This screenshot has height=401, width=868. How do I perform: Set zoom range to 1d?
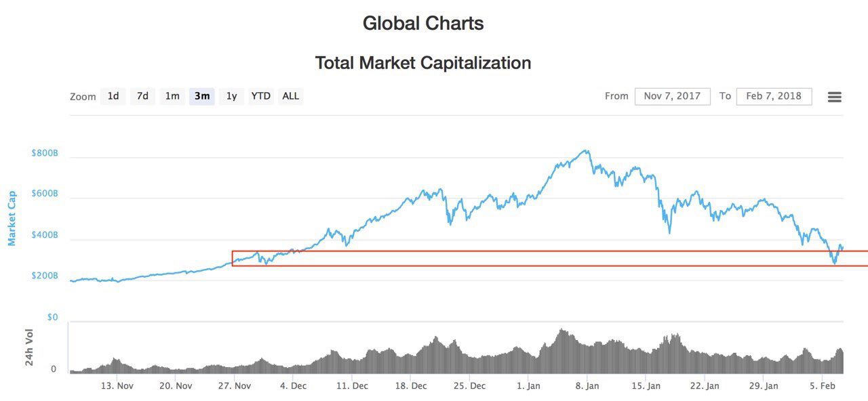point(113,96)
